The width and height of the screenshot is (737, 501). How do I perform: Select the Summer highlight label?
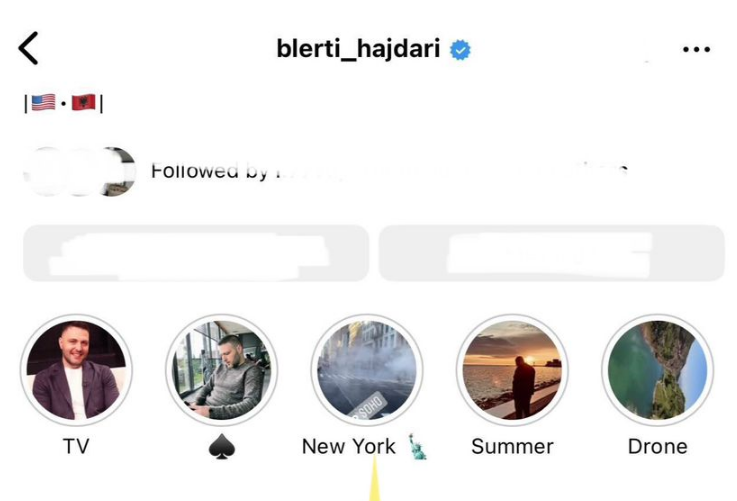[x=512, y=446]
